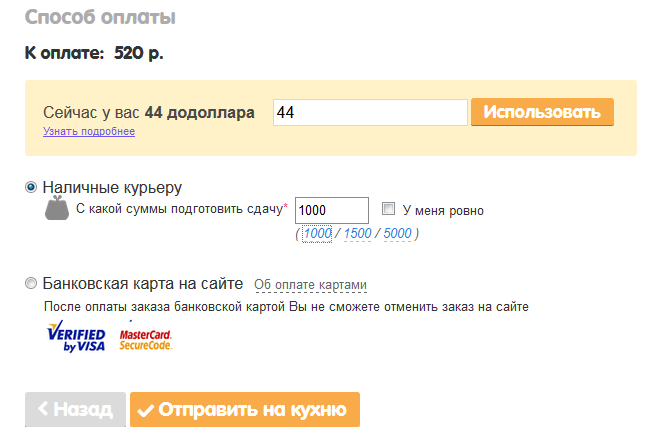Choose the 5000 quick amount link
650x436 pixels.
(397, 233)
